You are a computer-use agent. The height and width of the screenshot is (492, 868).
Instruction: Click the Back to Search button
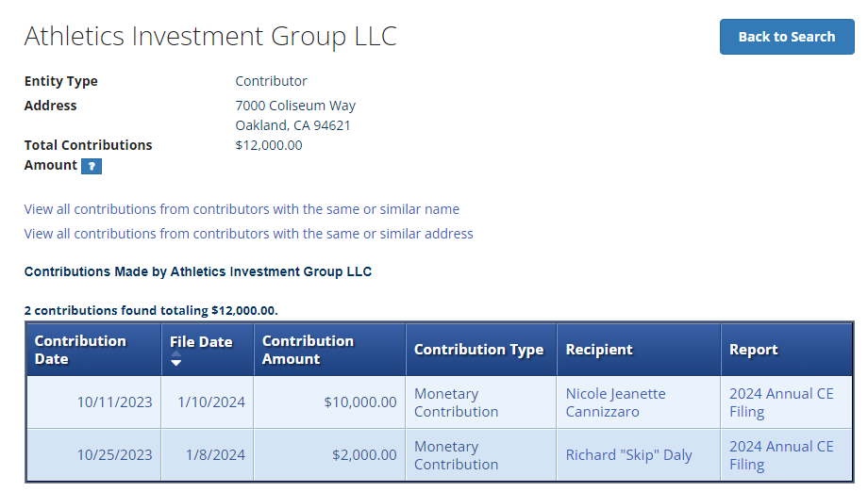click(786, 37)
